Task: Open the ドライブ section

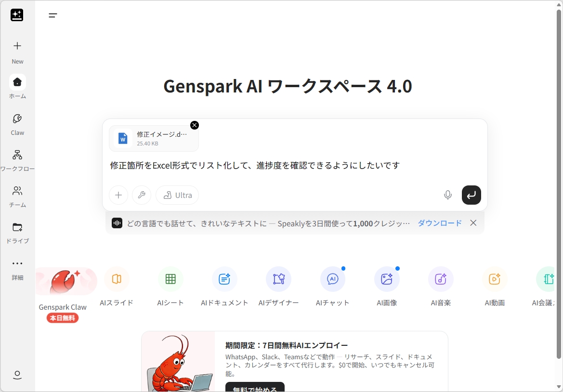Action: [x=17, y=227]
